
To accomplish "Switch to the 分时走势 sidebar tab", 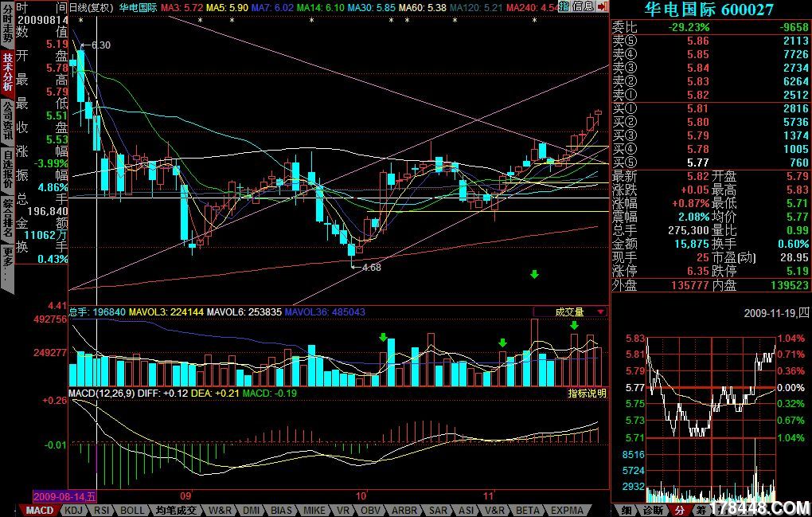I will click(7, 24).
